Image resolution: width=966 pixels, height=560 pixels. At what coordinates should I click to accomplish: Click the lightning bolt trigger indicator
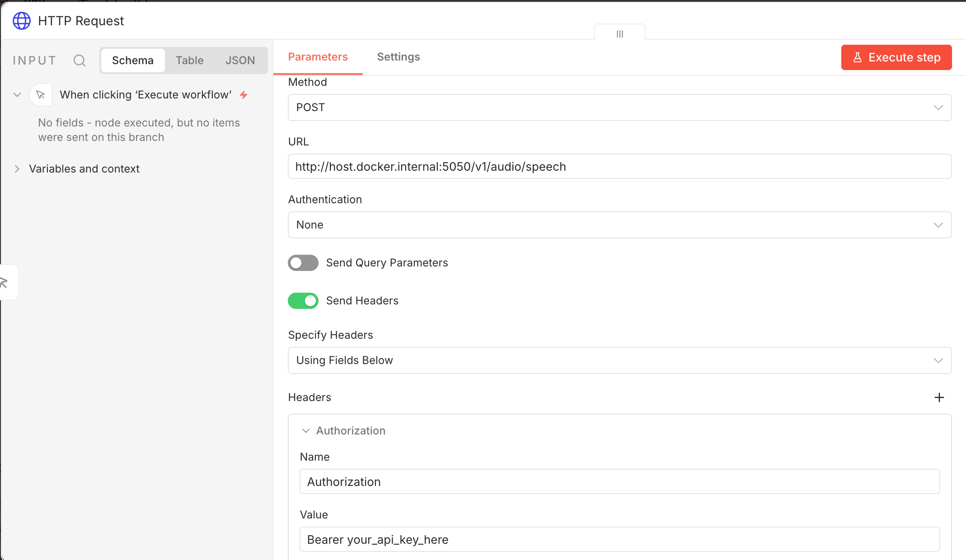pos(244,95)
